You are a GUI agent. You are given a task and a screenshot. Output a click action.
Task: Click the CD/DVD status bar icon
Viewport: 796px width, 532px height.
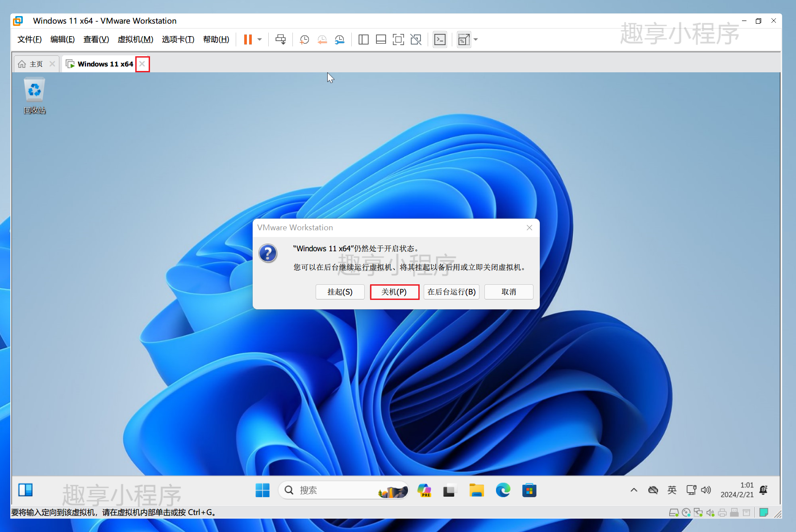pyautogui.click(x=686, y=513)
